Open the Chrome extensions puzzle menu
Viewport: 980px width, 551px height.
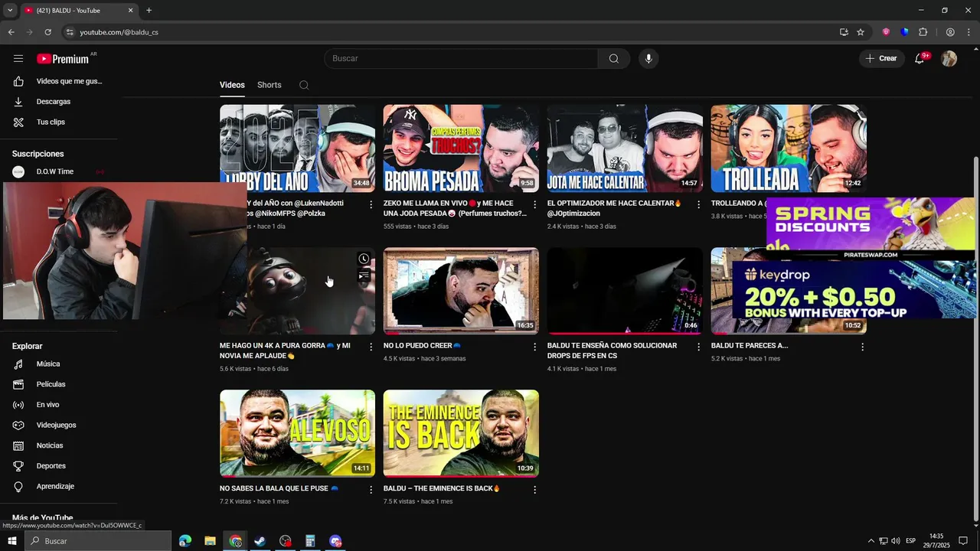coord(923,32)
